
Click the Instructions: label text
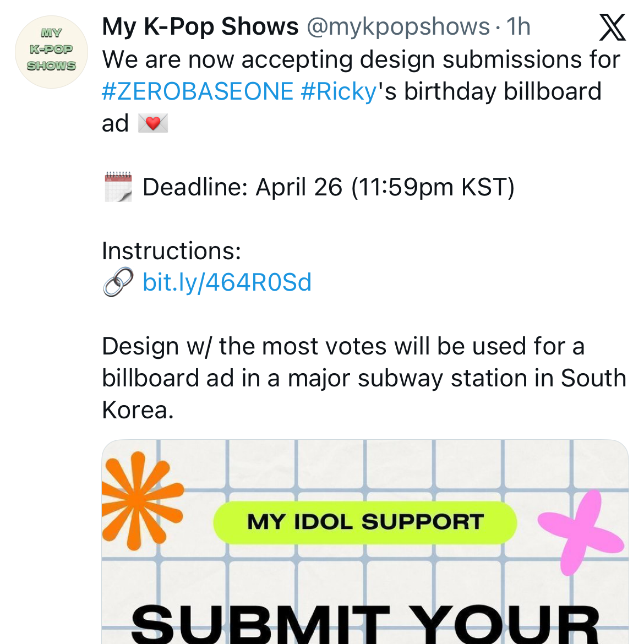pos(172,251)
